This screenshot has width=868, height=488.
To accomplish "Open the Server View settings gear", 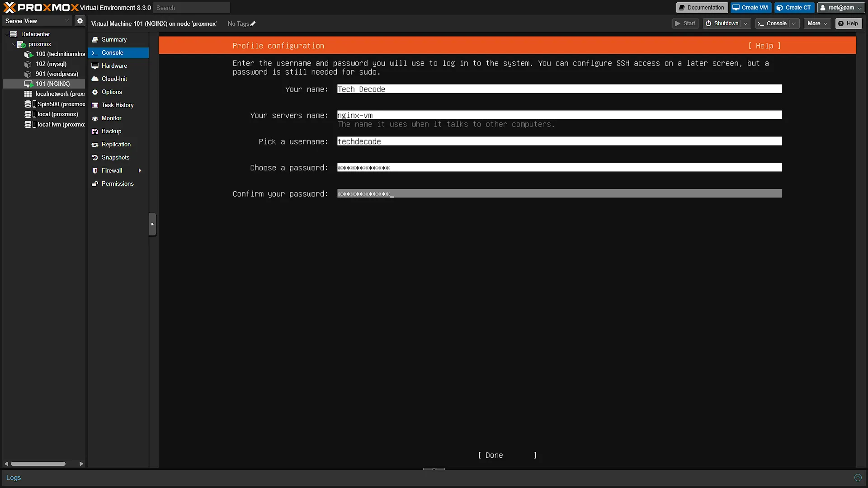I will coord(80,21).
